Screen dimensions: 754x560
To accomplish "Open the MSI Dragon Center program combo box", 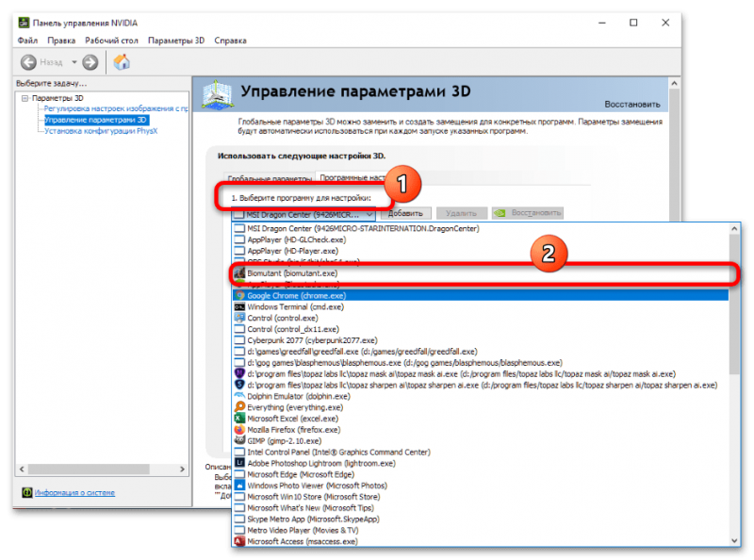I will tap(303, 214).
